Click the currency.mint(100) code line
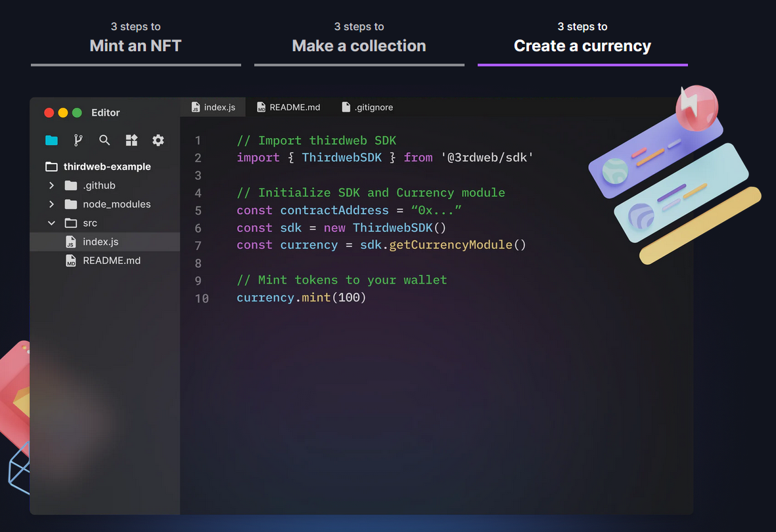The height and width of the screenshot is (532, 776). (301, 298)
